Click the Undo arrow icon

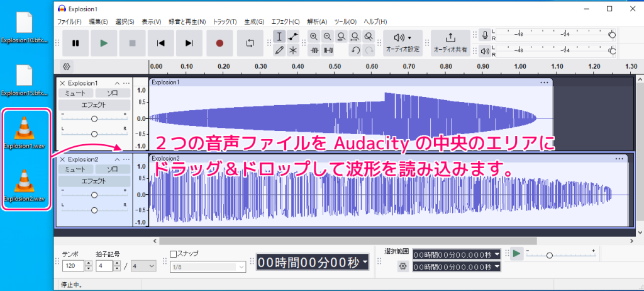[x=356, y=50]
